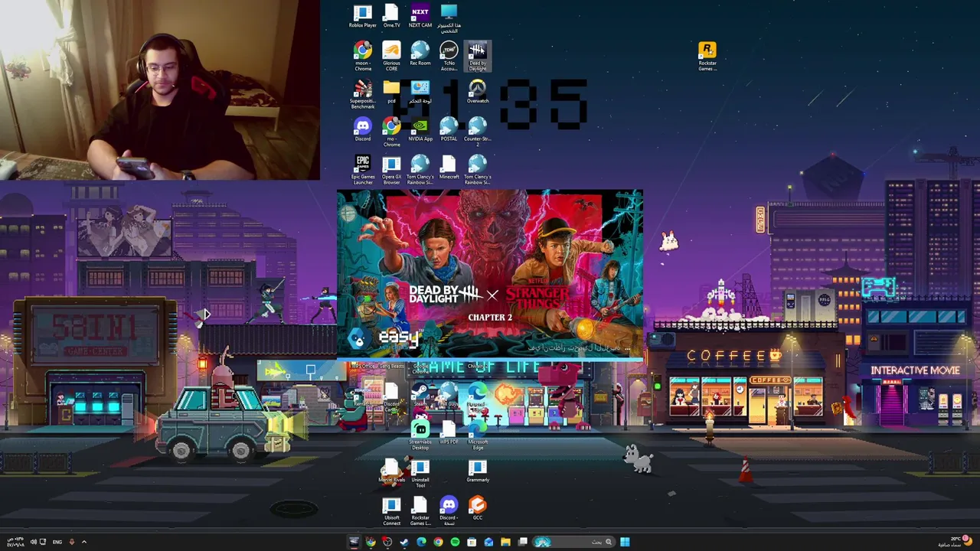The width and height of the screenshot is (980, 551).
Task: Open the Minecraft desktop shortcut
Action: 449,168
